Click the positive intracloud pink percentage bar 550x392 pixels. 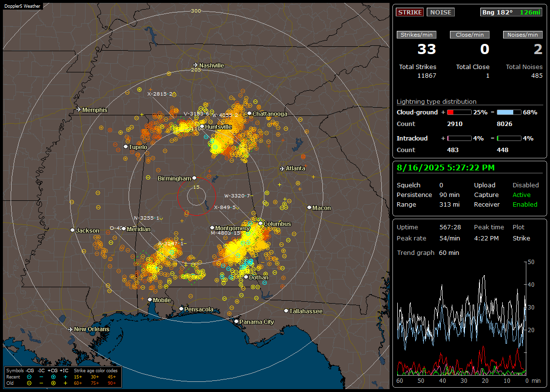coord(459,139)
